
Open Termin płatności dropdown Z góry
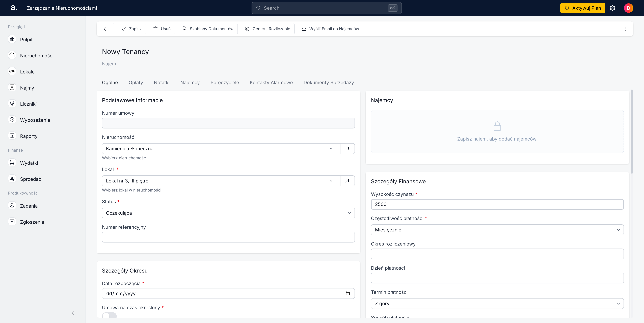[497, 304]
